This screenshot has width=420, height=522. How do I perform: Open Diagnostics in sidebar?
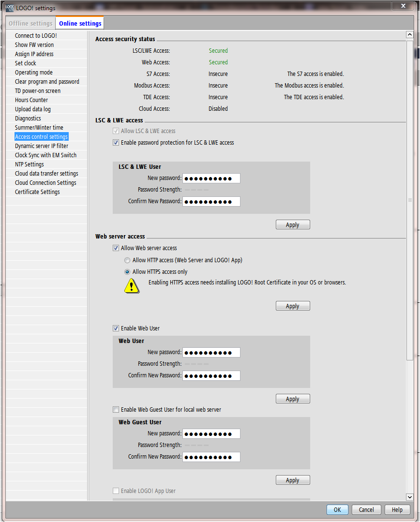pos(28,118)
